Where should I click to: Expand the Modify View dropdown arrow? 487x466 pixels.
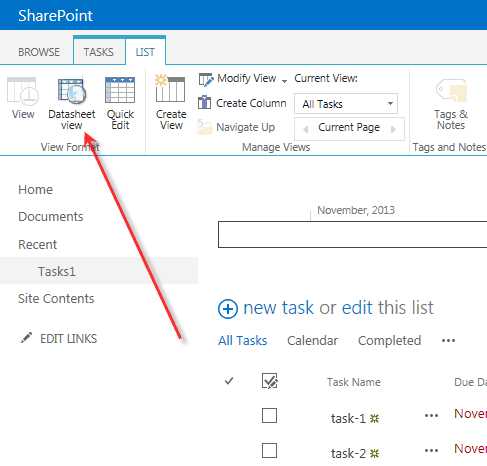[284, 81]
